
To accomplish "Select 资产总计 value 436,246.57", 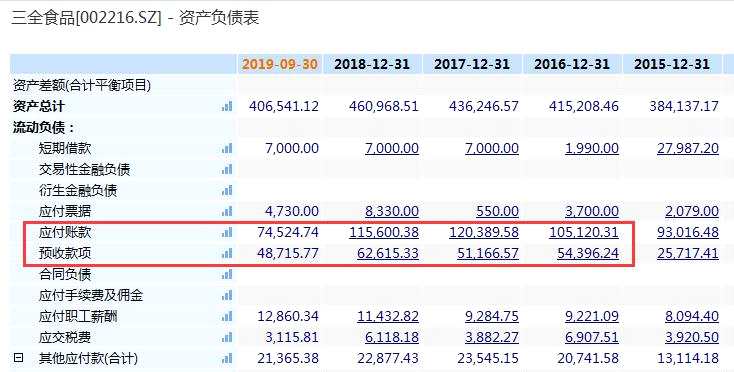I will point(484,107).
